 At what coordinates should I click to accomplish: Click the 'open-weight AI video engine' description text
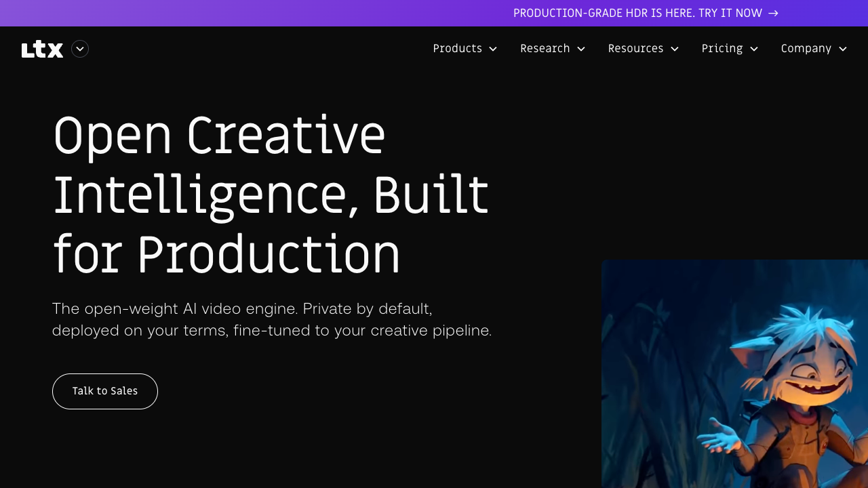[272, 319]
